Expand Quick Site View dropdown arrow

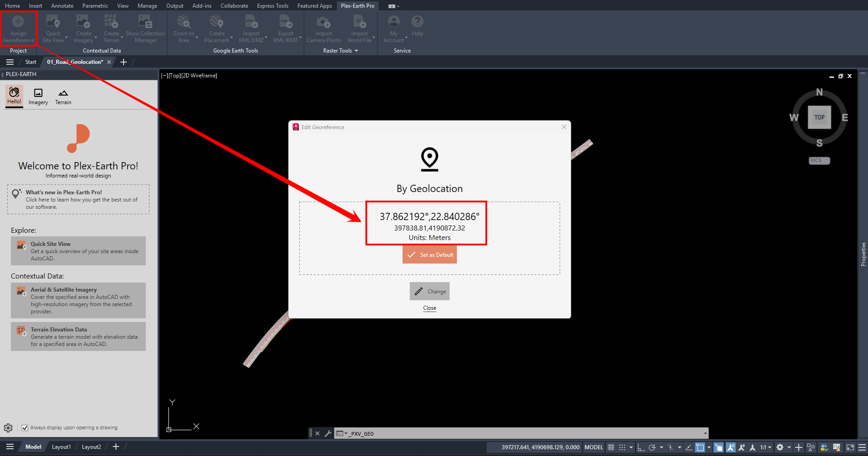pyautogui.click(x=67, y=38)
